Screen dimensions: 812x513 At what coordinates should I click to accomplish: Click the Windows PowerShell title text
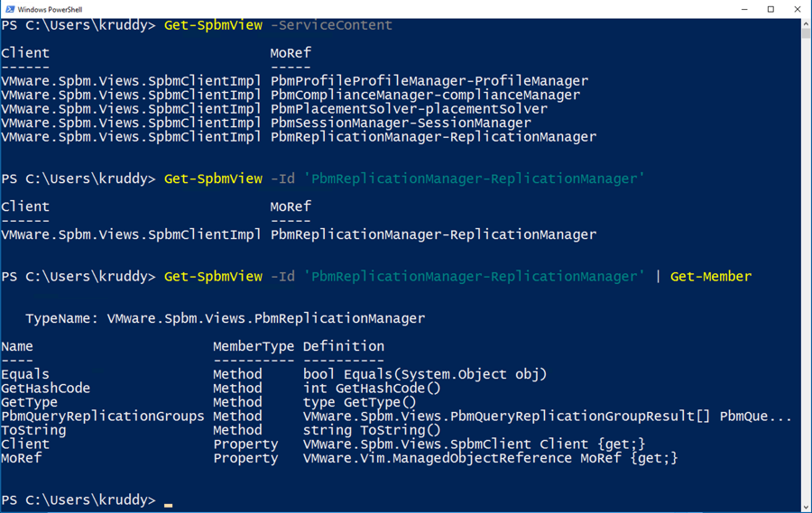click(x=51, y=9)
